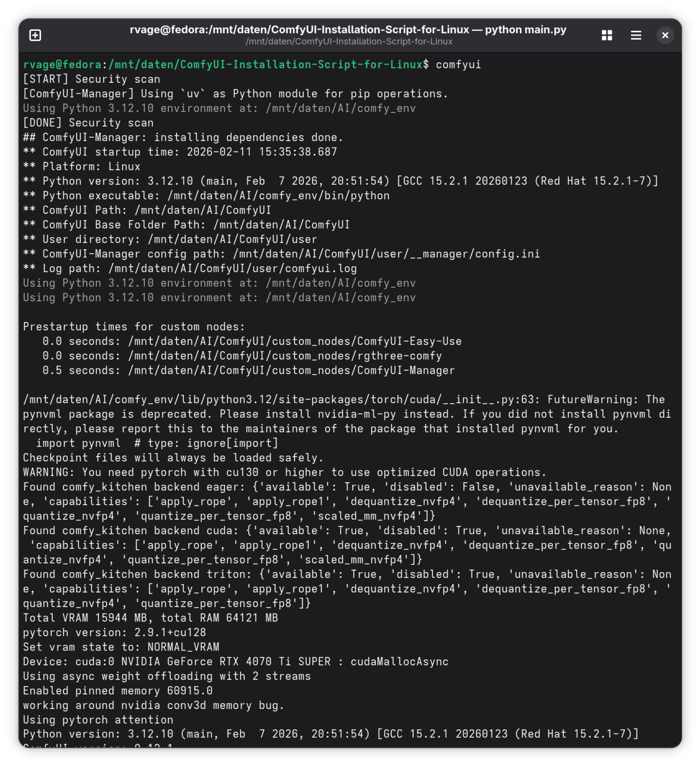Viewport: 700px width, 766px height.
Task: Click the typed 'comfyui' command
Action: pyautogui.click(x=458, y=64)
